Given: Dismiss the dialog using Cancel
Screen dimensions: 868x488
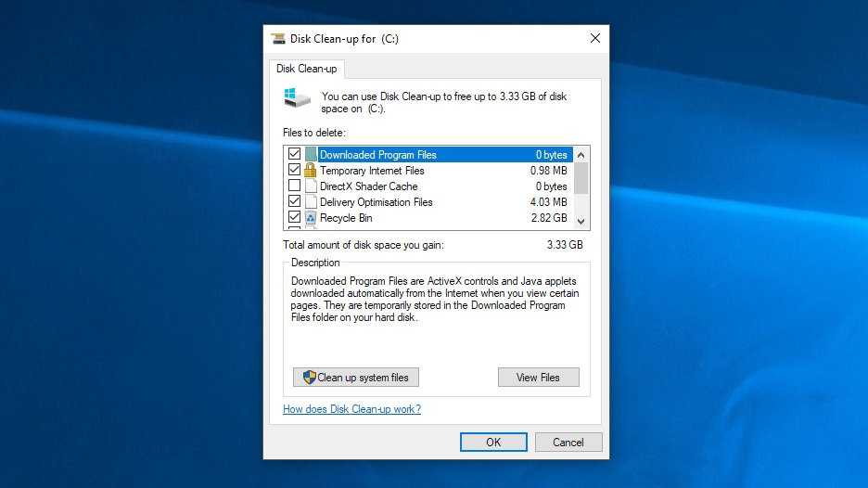Looking at the screenshot, I should pos(568,443).
